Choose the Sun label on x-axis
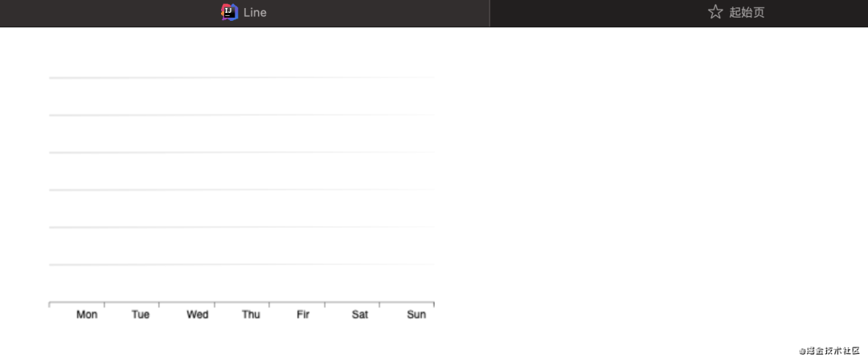Screen dimensions: 868x362 click(x=416, y=315)
